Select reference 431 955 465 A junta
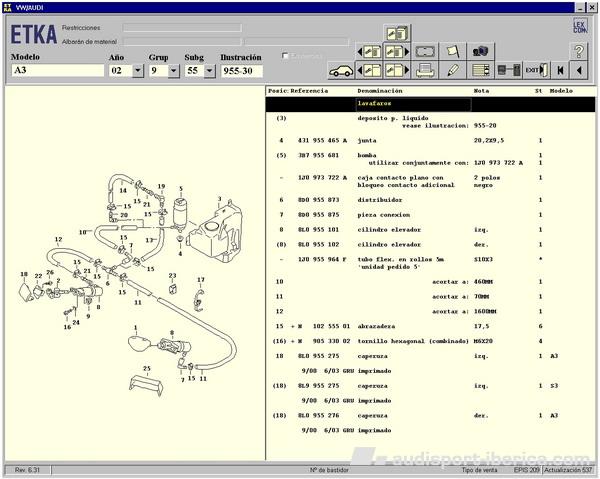The image size is (600, 479). (x=430, y=140)
